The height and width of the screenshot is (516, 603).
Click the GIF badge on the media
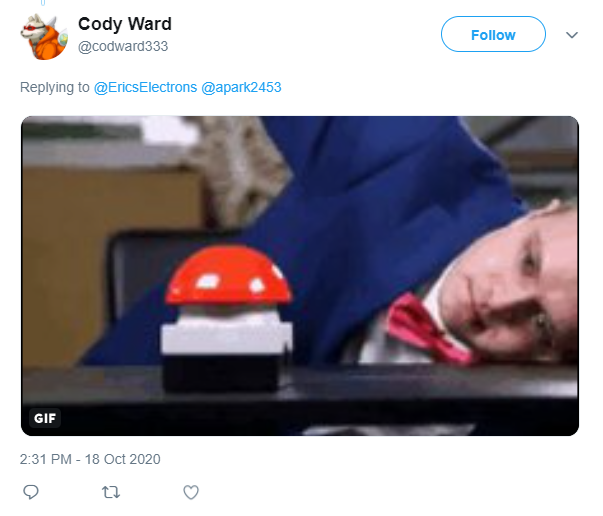click(x=45, y=418)
